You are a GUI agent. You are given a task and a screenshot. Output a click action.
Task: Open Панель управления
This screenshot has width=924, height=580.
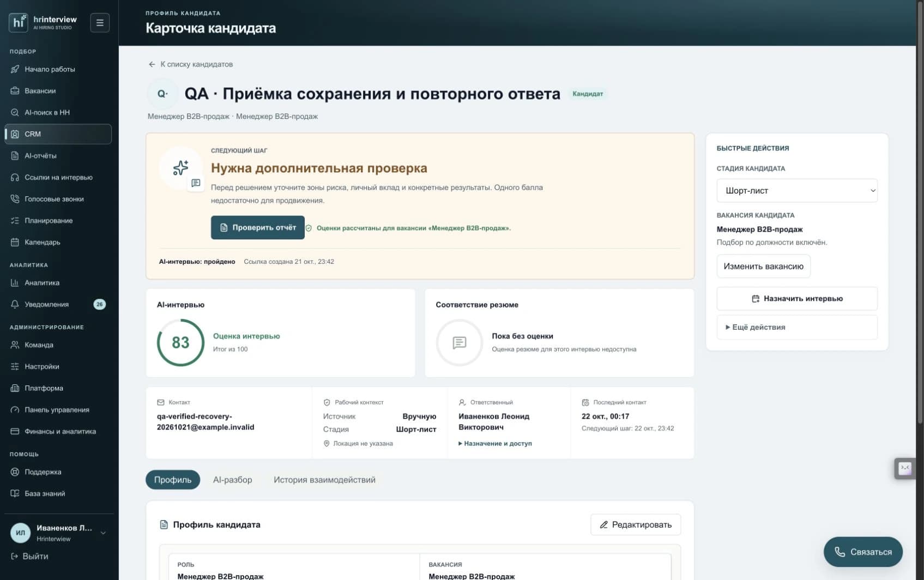[x=58, y=410]
